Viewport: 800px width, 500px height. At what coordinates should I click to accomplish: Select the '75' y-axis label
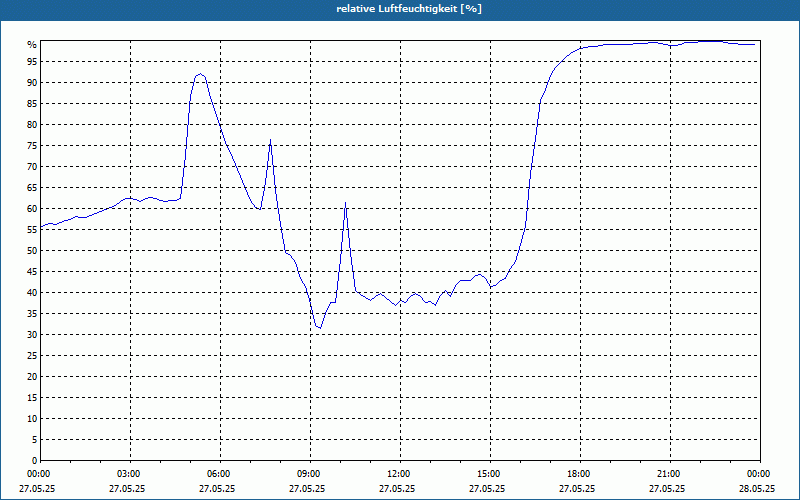click(32, 146)
